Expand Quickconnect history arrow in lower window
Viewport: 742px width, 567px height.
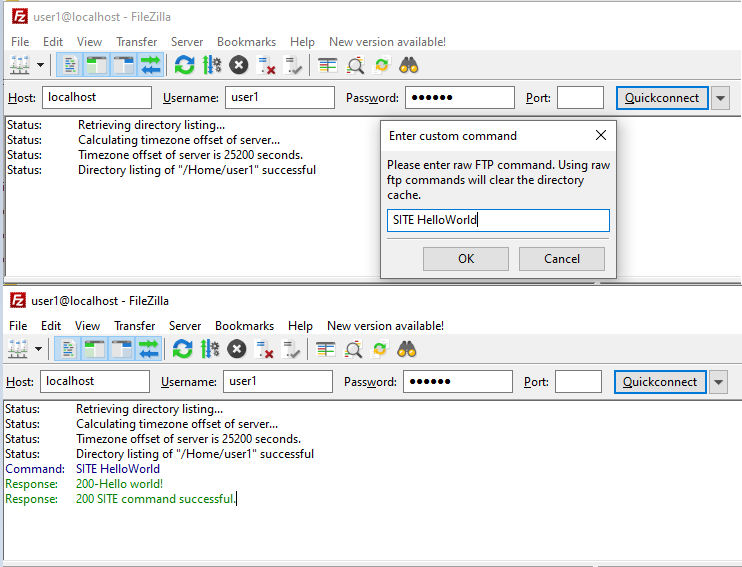[x=719, y=382]
